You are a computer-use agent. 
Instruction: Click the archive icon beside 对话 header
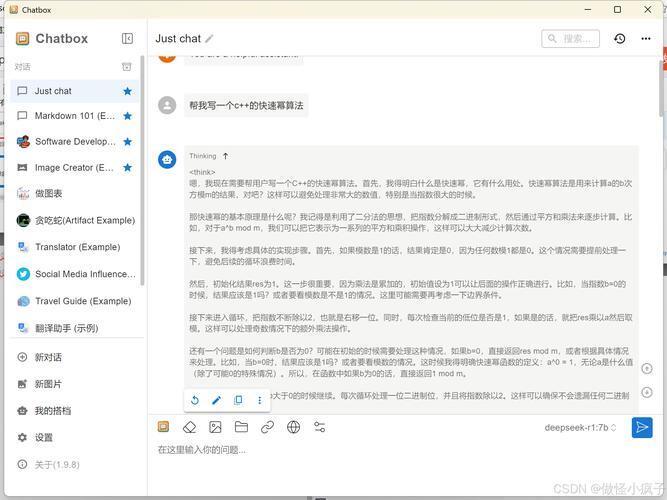(x=126, y=67)
